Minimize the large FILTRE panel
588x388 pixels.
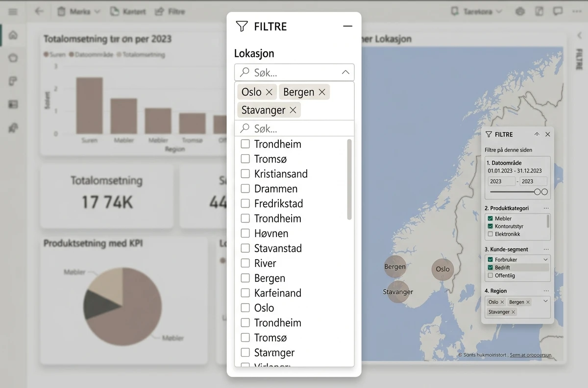[x=348, y=26]
